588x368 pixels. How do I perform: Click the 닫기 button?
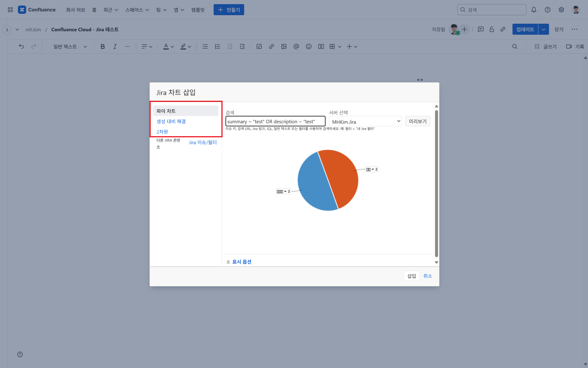559,29
